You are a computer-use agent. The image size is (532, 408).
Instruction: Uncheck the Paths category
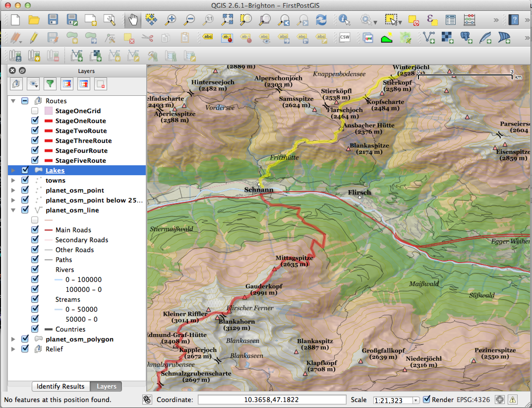(35, 260)
